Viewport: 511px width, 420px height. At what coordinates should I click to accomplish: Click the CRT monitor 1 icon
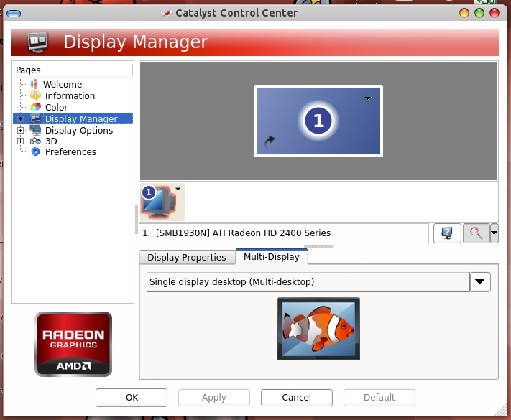[160, 202]
